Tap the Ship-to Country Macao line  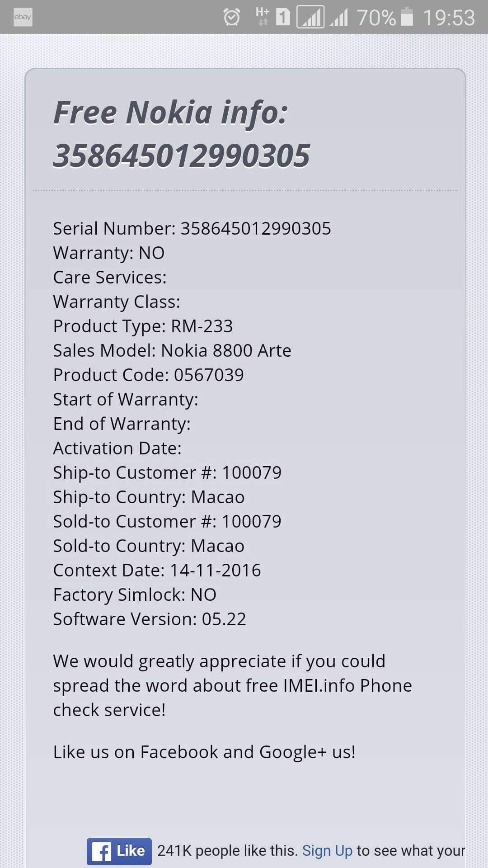[x=149, y=497]
